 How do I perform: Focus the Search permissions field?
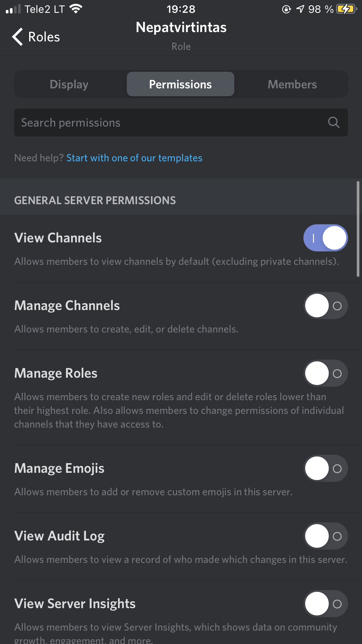point(181,123)
